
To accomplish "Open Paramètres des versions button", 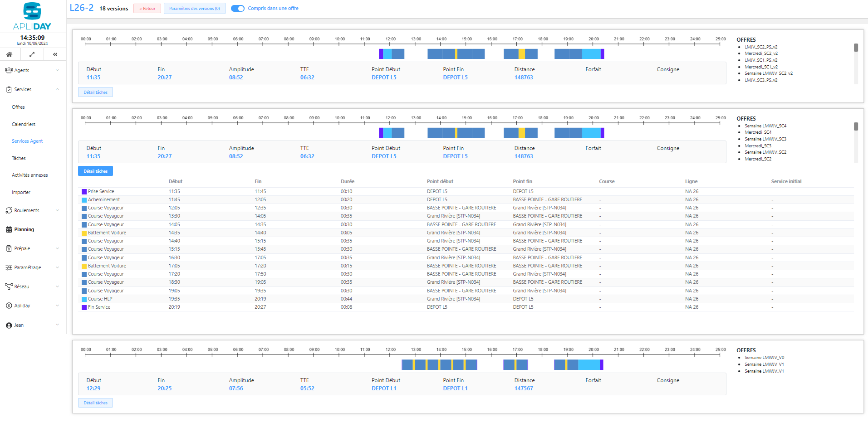I will click(194, 9).
